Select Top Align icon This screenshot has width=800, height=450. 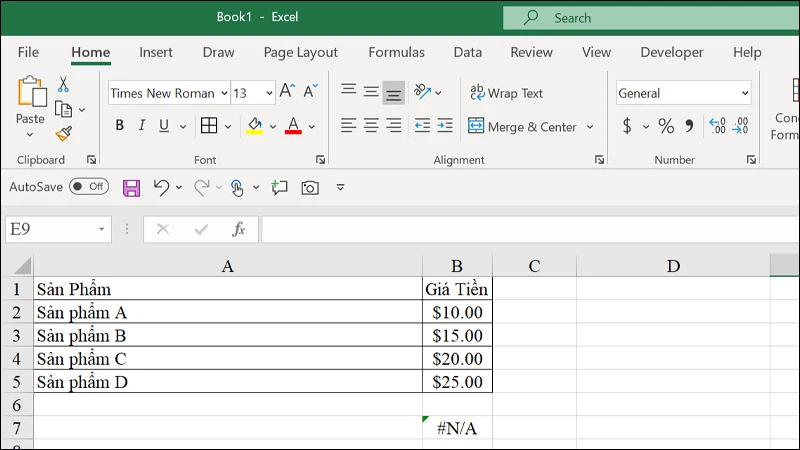pos(348,91)
